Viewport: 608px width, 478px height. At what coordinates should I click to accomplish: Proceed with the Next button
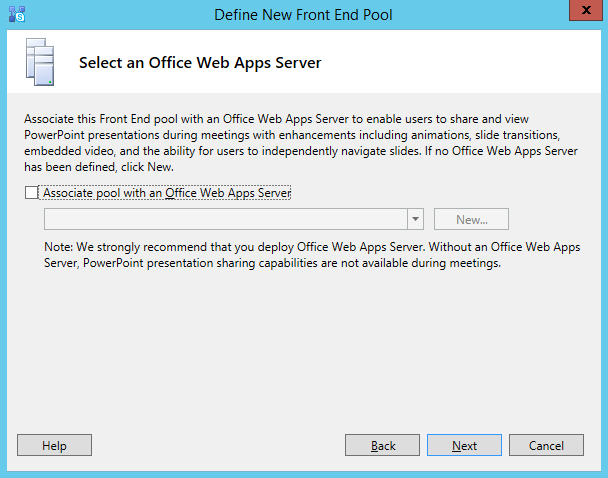pos(464,446)
